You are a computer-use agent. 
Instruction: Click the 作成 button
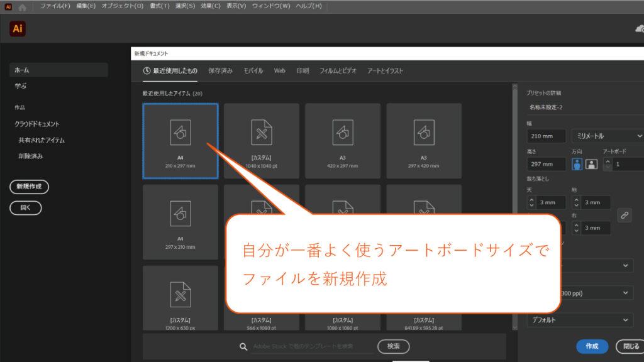coord(592,346)
